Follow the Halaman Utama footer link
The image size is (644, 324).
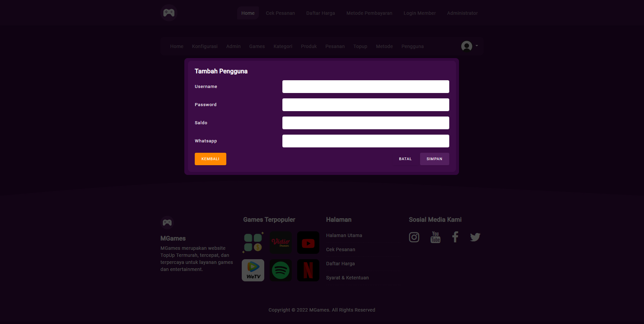click(344, 235)
